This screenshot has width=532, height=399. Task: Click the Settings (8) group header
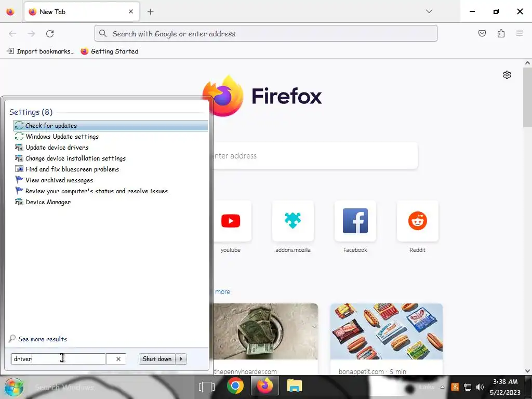[x=31, y=112]
